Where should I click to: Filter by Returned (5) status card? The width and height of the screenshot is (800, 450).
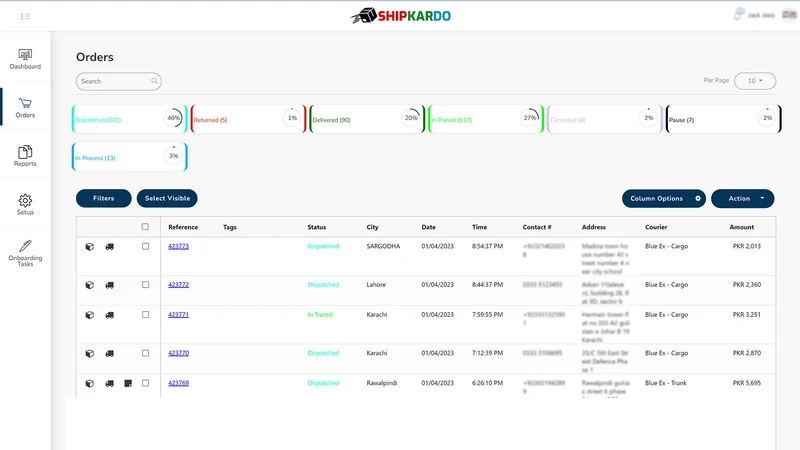click(248, 119)
